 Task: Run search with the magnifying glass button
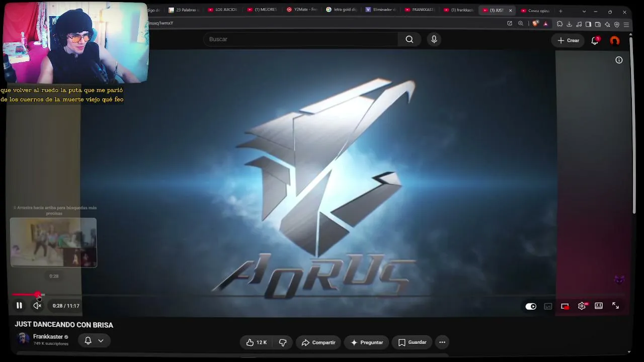[410, 39]
